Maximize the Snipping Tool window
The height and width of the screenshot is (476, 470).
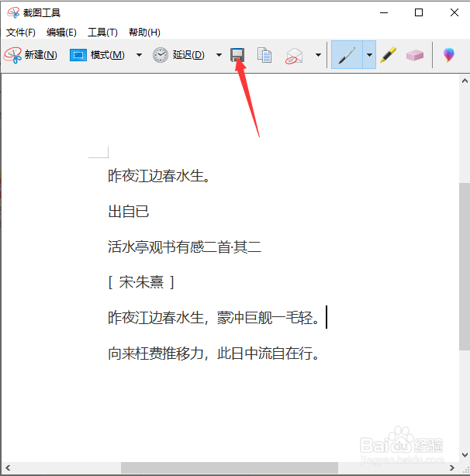pos(419,12)
